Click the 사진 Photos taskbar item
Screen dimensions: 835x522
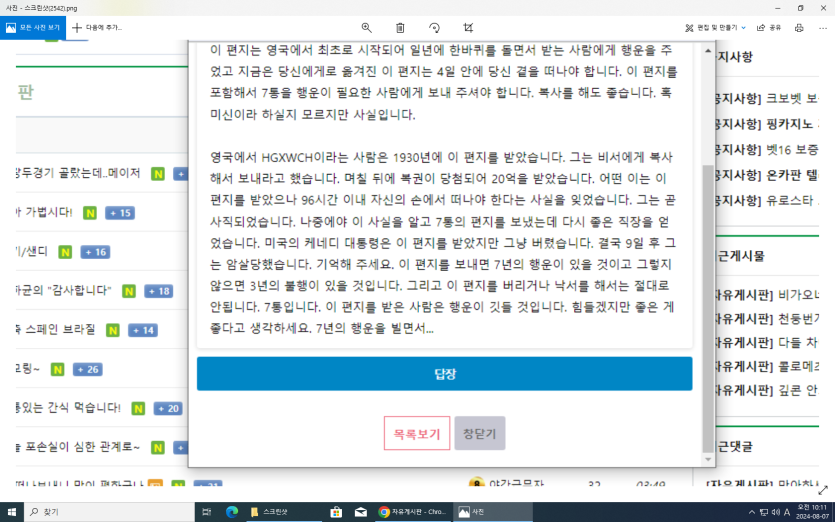[x=493, y=512]
